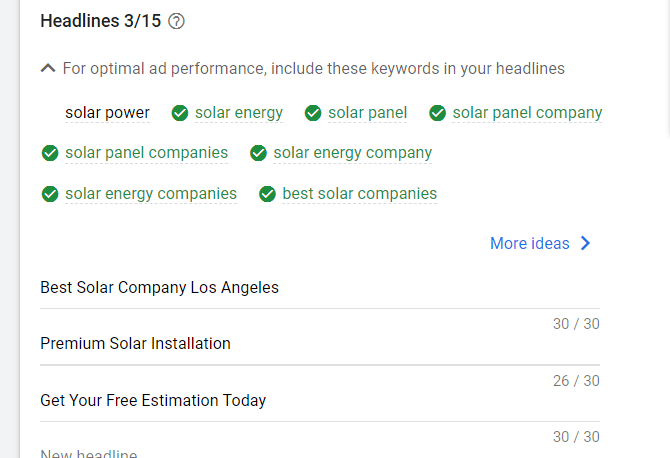Viewport: 670px width, 458px height.
Task: Click the green checkmark beside 'solar panel'
Action: coord(313,113)
